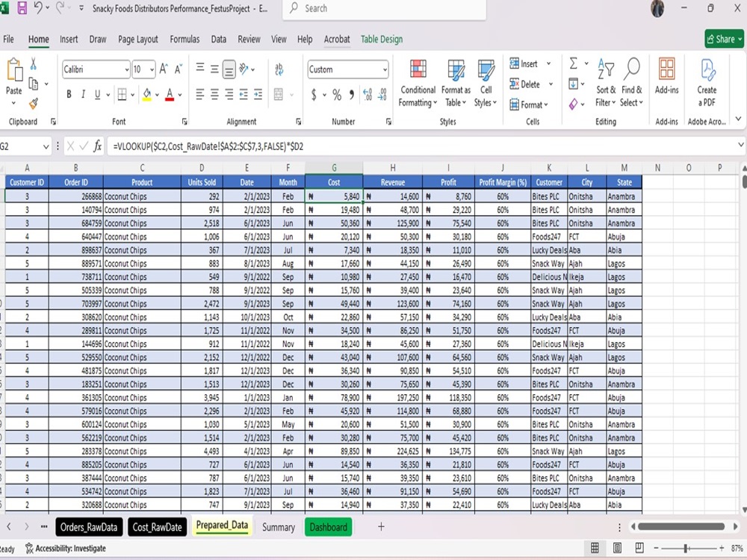Click Accessibility: Investigate in status bar
The height and width of the screenshot is (560, 747).
[65, 548]
